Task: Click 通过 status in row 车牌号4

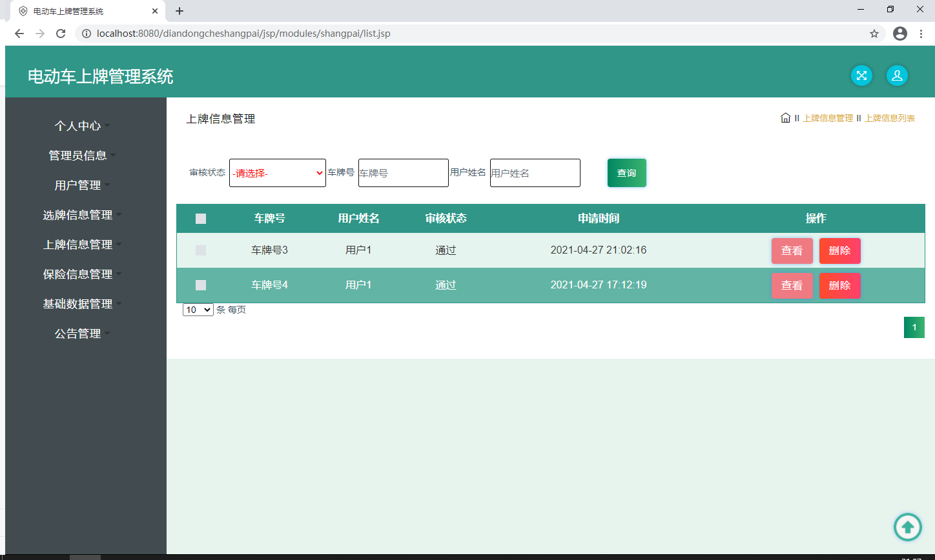Action: pyautogui.click(x=446, y=285)
